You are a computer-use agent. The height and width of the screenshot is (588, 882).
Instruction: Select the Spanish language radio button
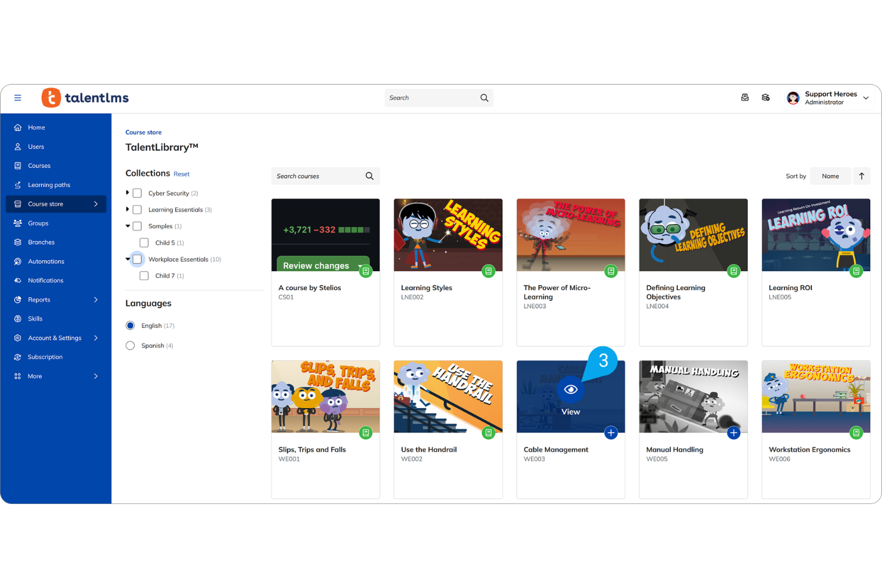click(x=130, y=346)
